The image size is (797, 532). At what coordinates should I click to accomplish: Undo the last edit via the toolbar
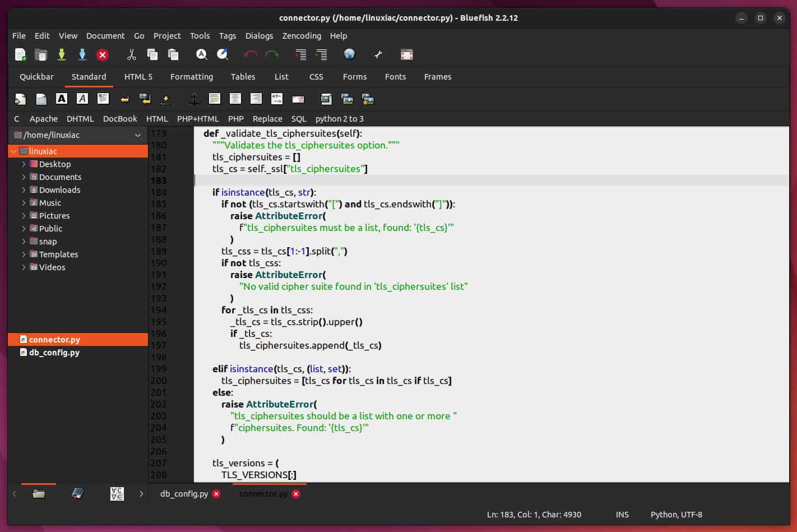pos(251,54)
